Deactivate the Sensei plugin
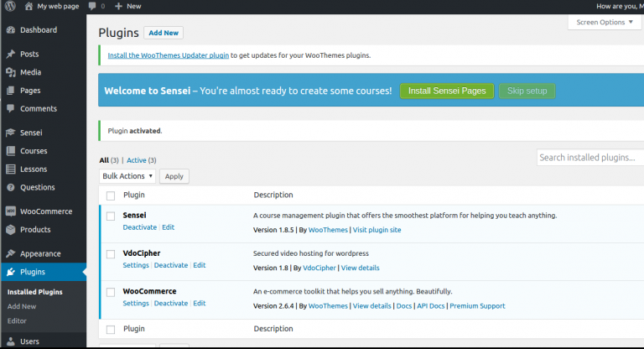Screen dimensions: 644x349 pos(140,227)
